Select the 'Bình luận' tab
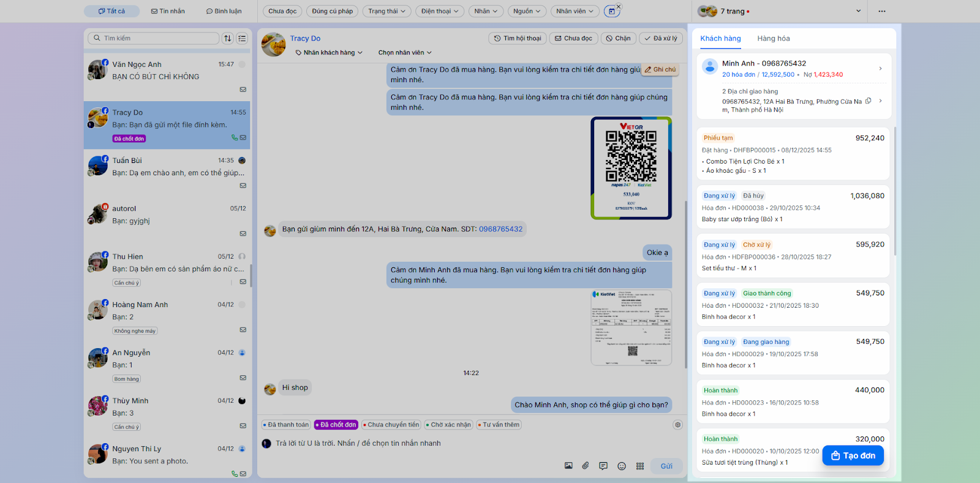 click(224, 11)
